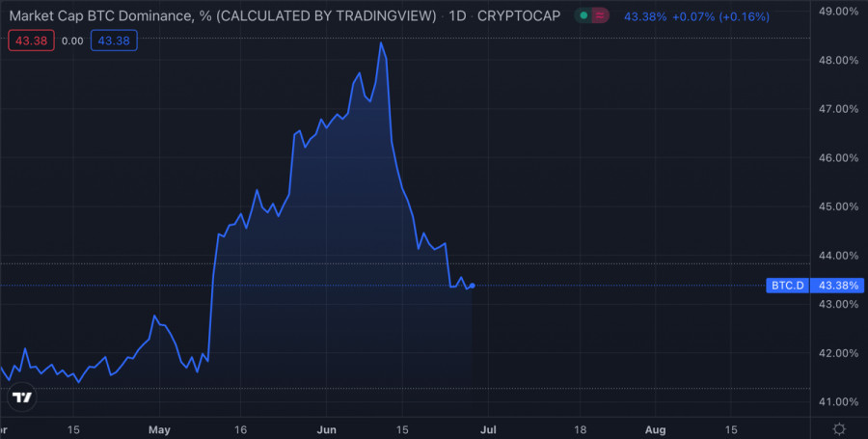Screen dimensions: 868x439
Task: Click the 47.00% price axis label
Action: (838, 108)
